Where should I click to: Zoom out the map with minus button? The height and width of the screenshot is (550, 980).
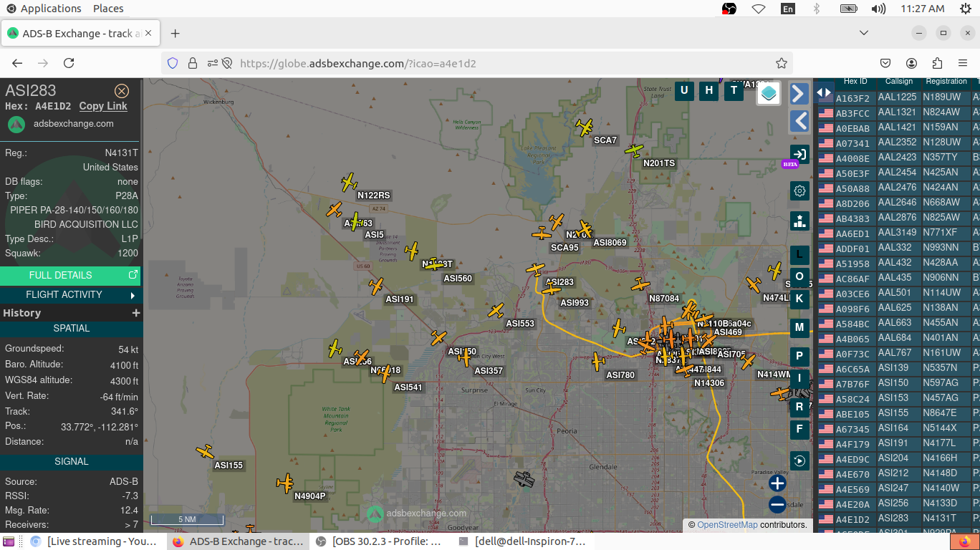coord(777,505)
